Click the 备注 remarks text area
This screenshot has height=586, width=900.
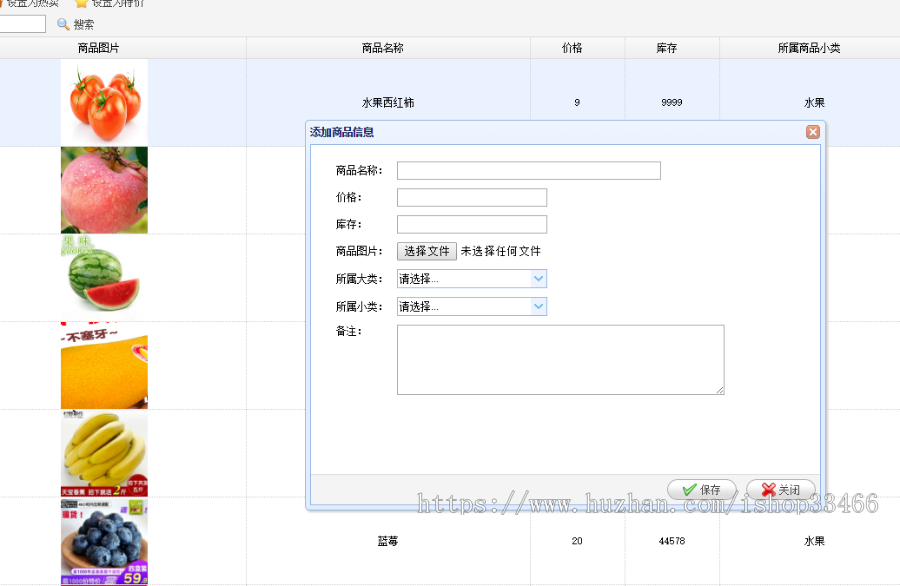[560, 358]
